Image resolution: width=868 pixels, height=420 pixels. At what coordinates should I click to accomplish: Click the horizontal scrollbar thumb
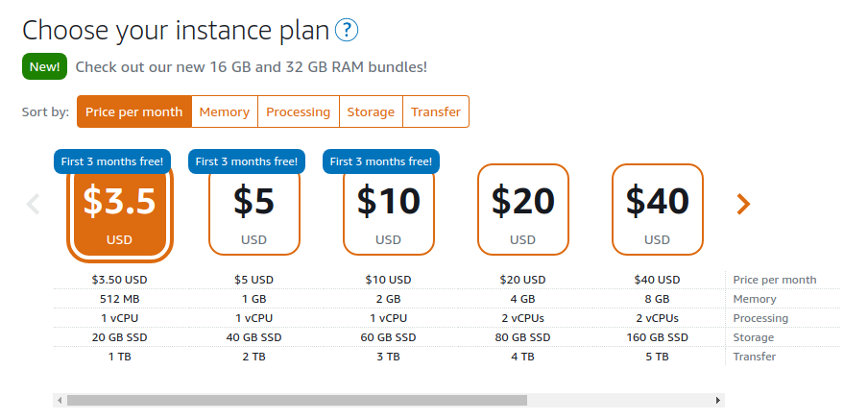(x=298, y=400)
